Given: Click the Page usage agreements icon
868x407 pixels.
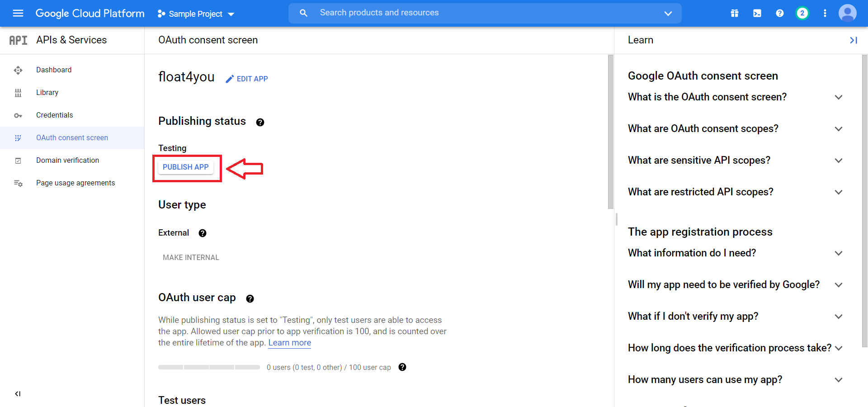Looking at the screenshot, I should pos(18,183).
